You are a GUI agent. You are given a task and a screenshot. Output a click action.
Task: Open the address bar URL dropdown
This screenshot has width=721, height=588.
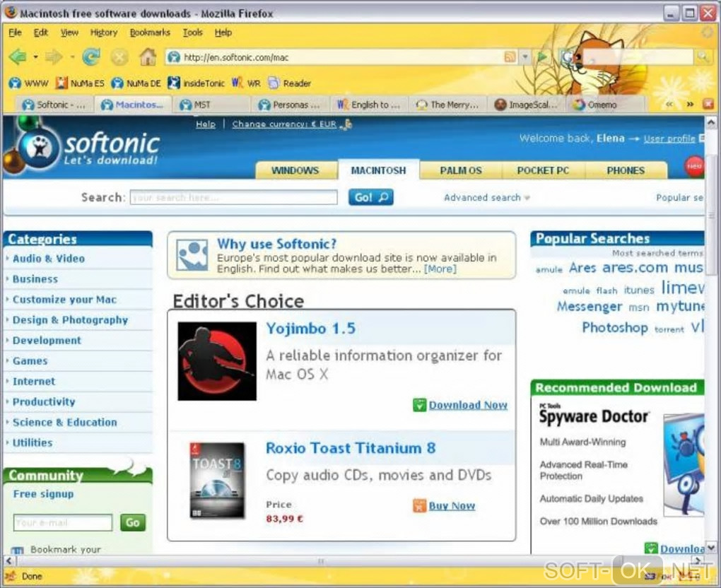click(x=526, y=57)
